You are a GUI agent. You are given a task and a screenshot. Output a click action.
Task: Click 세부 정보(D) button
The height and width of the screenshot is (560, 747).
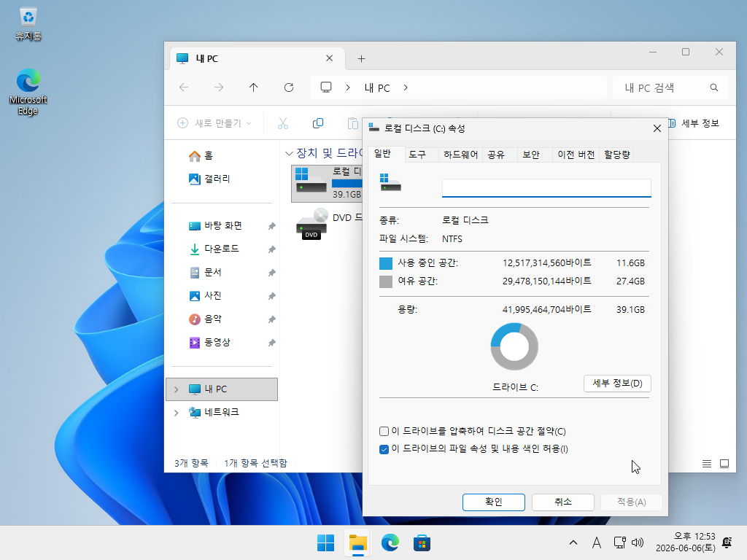pos(617,384)
